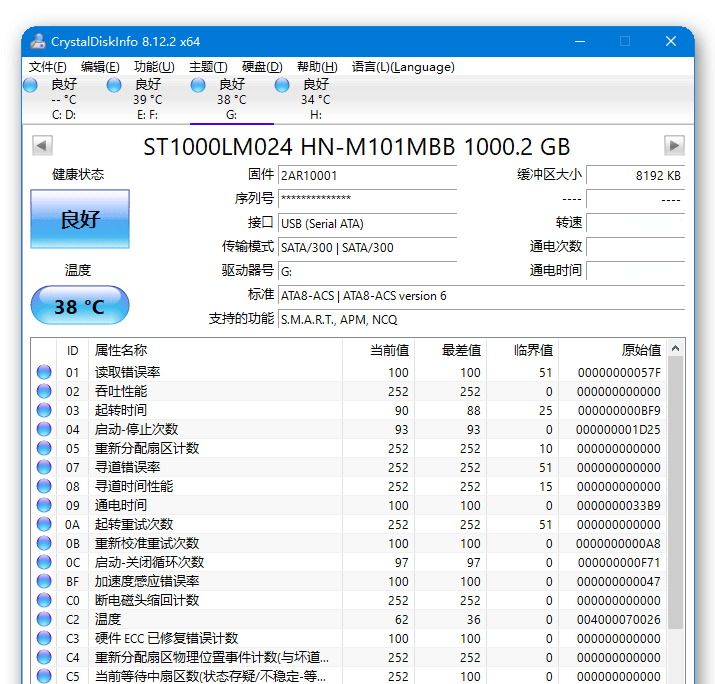This screenshot has width=715, height=684.
Task: Click status orb of attribute C4 row
Action: tap(44, 658)
